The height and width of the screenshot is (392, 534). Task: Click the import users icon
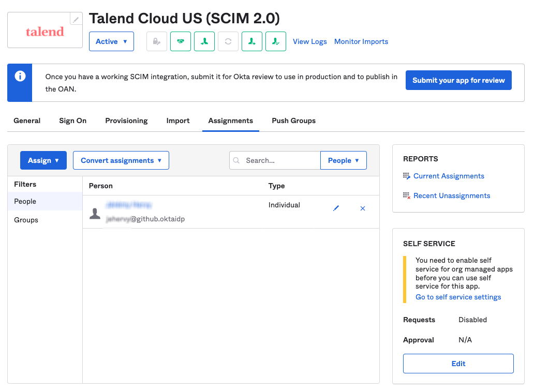pyautogui.click(x=204, y=41)
